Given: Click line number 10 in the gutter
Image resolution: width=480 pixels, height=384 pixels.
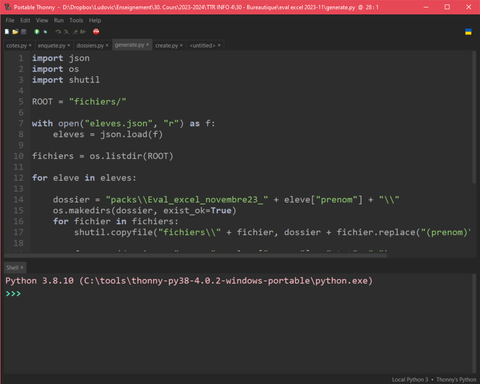Looking at the screenshot, I should (19, 156).
